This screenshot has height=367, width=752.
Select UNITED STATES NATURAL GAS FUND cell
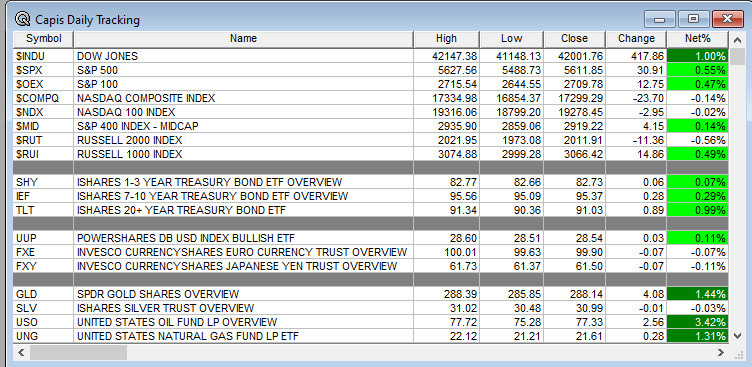pos(243,336)
